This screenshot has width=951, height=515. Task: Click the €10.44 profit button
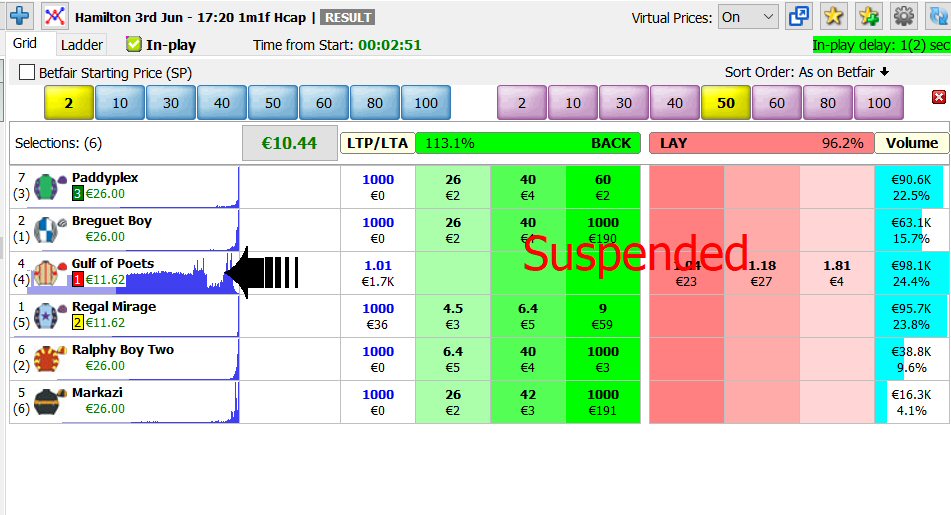coord(289,143)
